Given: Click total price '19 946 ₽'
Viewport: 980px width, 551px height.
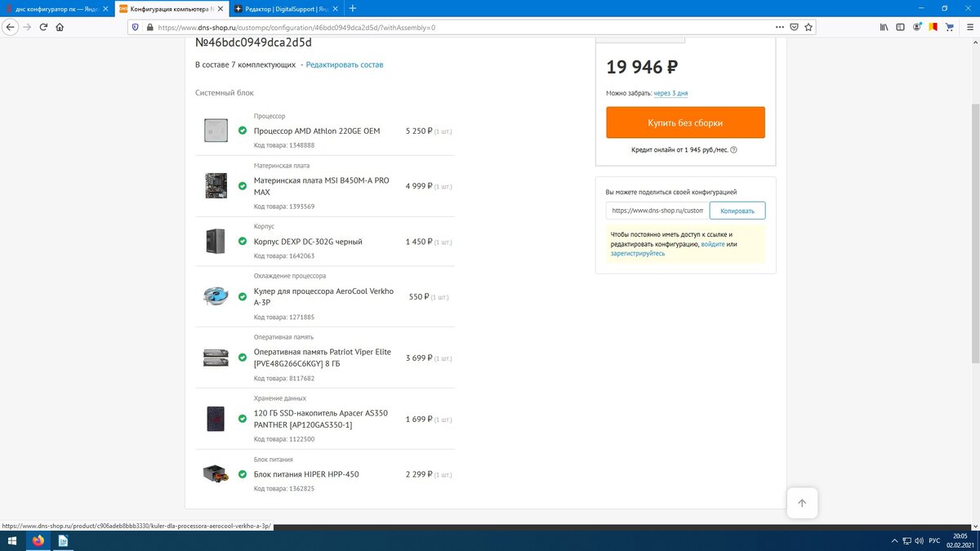Looking at the screenshot, I should [x=642, y=67].
